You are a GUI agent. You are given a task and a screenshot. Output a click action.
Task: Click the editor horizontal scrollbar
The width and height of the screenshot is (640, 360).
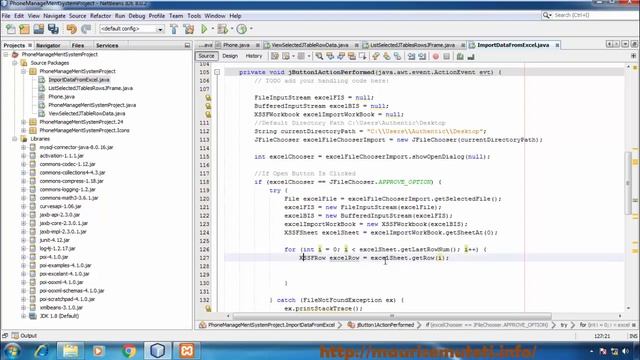[392, 316]
